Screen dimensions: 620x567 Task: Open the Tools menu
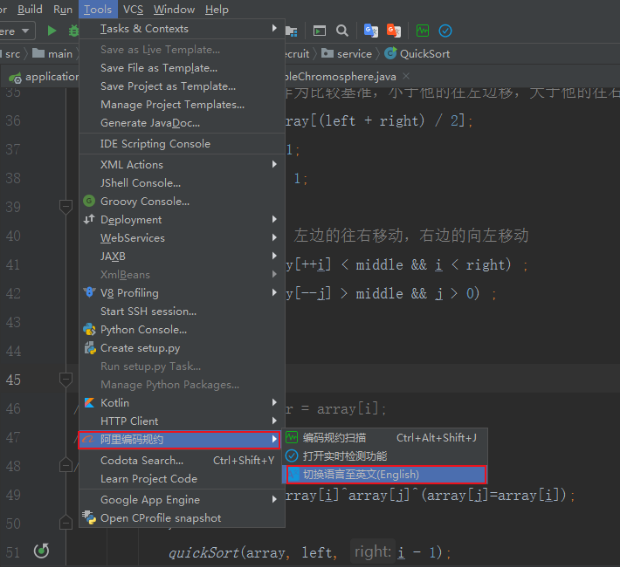pyautogui.click(x=98, y=9)
